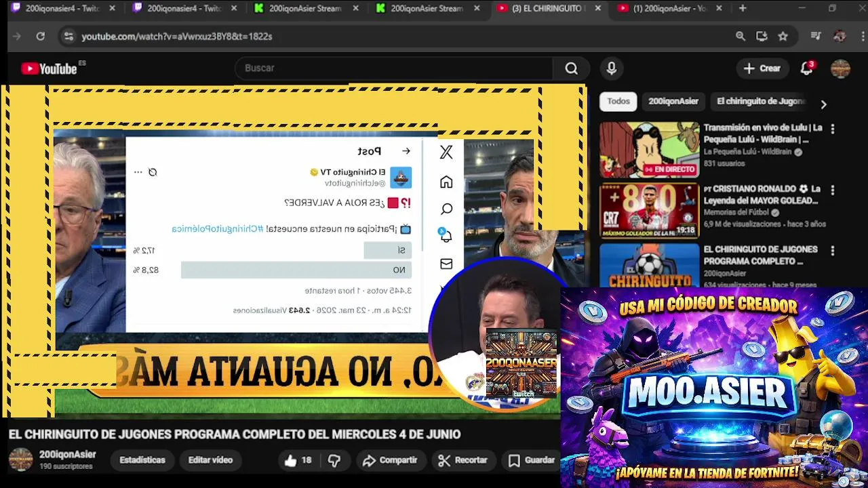Screen dimensions: 868x488
Task: Click the Editar vídeo button
Action: click(210, 460)
